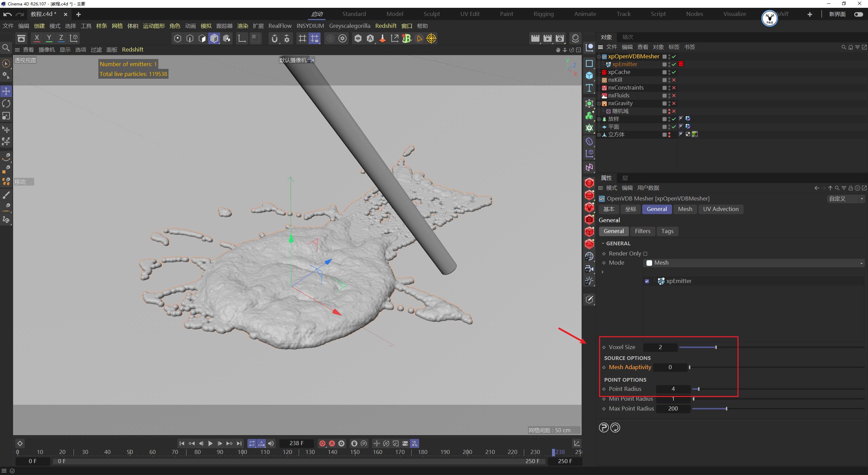Select the Scale tool
The image size is (868, 475).
coord(6,116)
